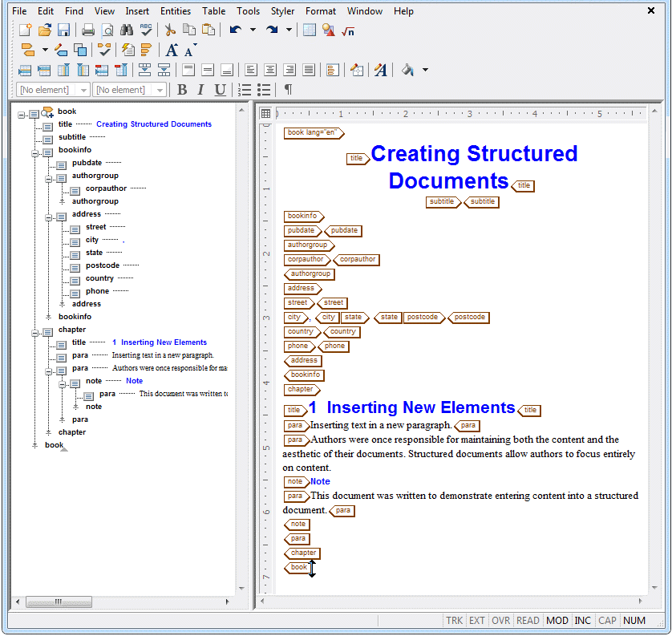The width and height of the screenshot is (672, 636).
Task: Open the first No element dropdown
Action: 54,90
